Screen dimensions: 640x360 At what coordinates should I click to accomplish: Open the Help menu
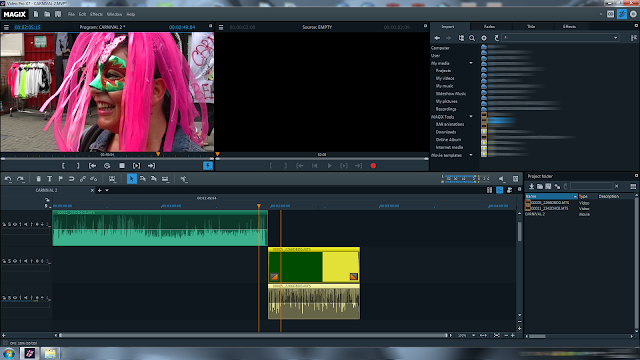pos(131,14)
